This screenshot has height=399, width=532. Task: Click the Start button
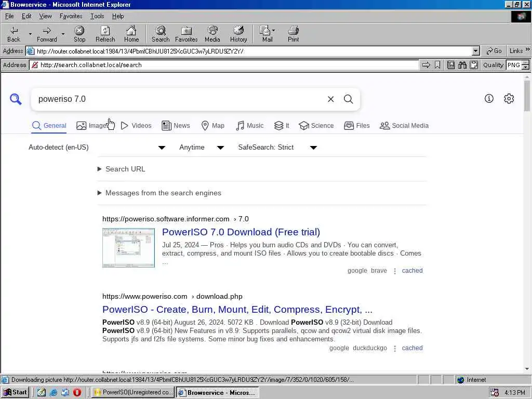(15, 392)
